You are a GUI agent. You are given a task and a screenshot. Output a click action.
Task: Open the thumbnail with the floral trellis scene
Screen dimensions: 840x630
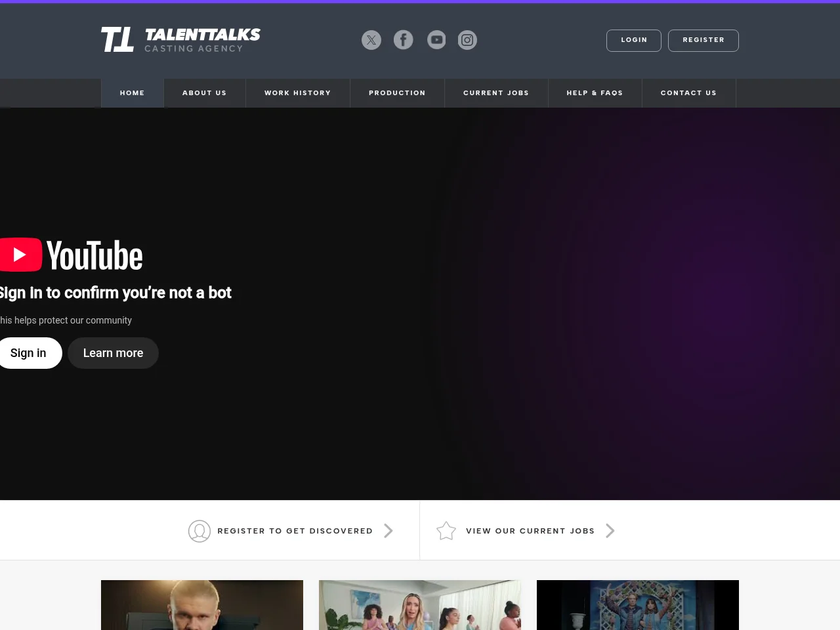coord(638,605)
